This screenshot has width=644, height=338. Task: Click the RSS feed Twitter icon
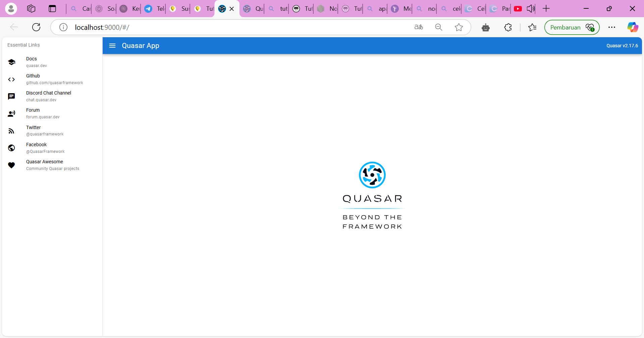[11, 131]
